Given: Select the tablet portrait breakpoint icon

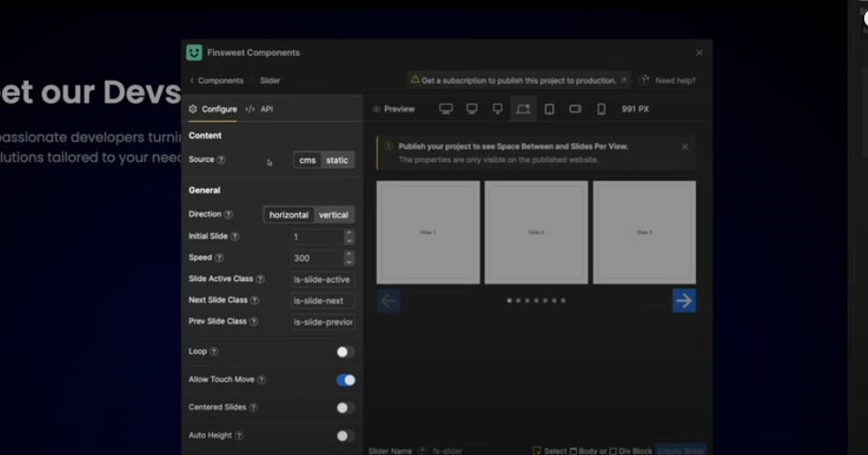Looking at the screenshot, I should 549,109.
